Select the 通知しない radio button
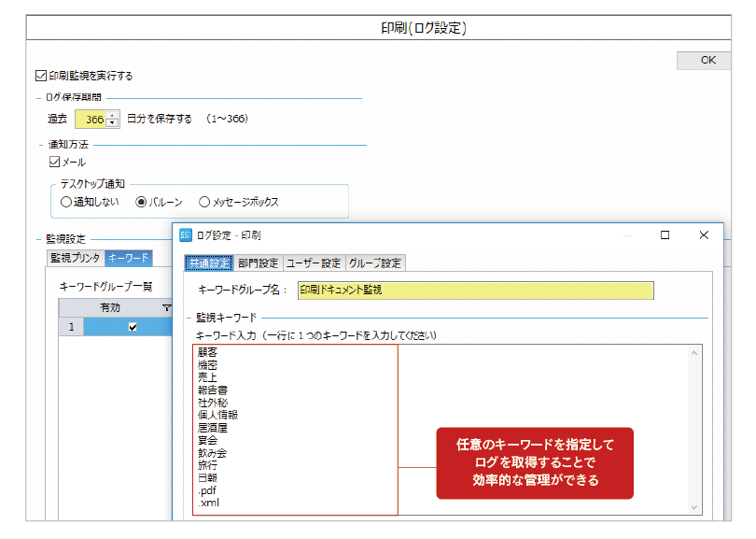This screenshot has width=756, height=539. (66, 202)
